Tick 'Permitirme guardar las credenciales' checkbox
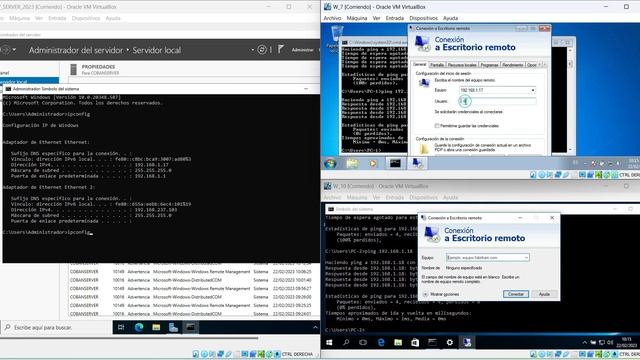 [437, 126]
